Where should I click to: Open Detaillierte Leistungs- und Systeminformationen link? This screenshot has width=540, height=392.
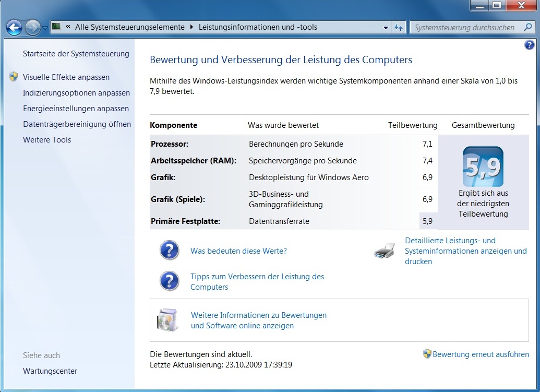pos(465,251)
